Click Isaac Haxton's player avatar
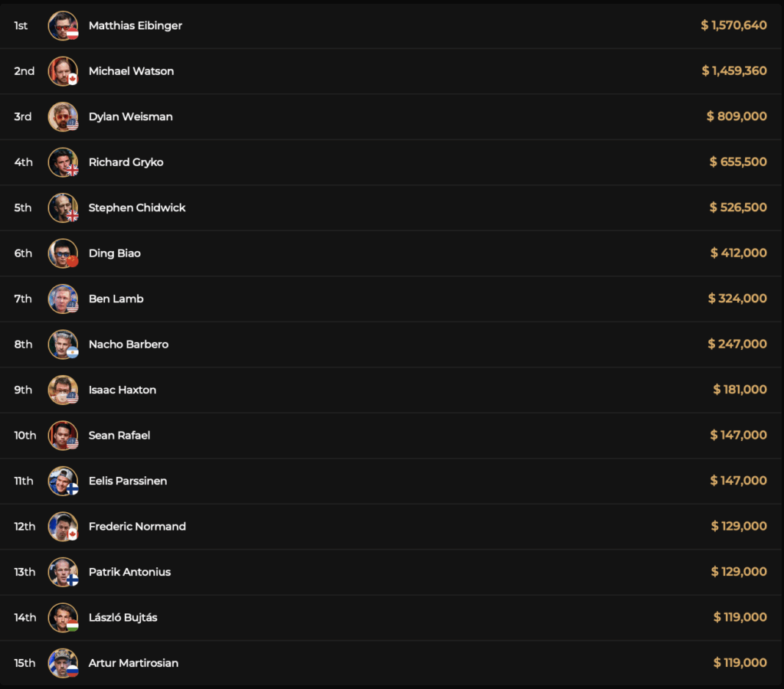The height and width of the screenshot is (689, 784). pyautogui.click(x=63, y=390)
